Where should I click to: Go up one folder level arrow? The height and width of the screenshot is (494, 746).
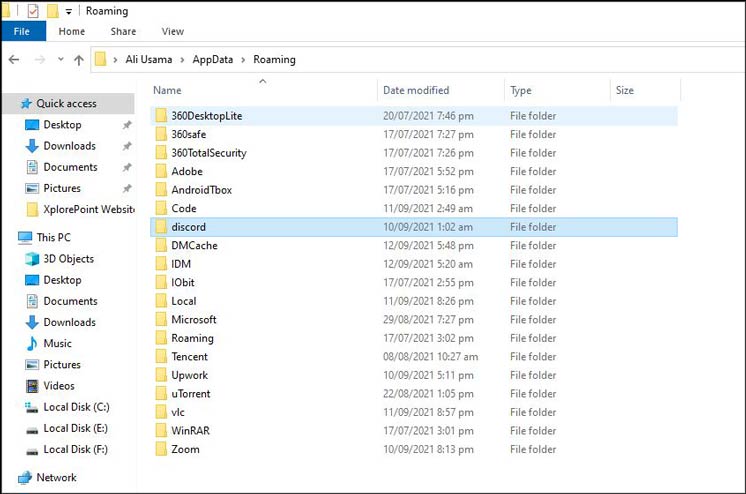coord(79,60)
